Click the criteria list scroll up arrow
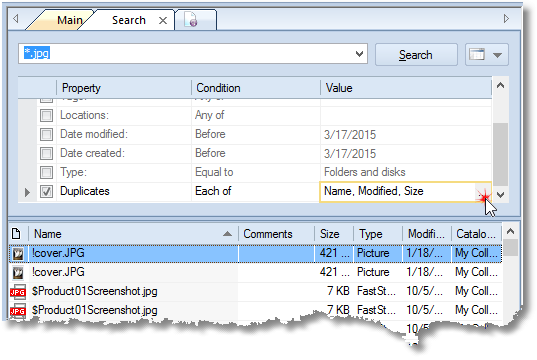Screen dimensions: 537x360 point(500,85)
